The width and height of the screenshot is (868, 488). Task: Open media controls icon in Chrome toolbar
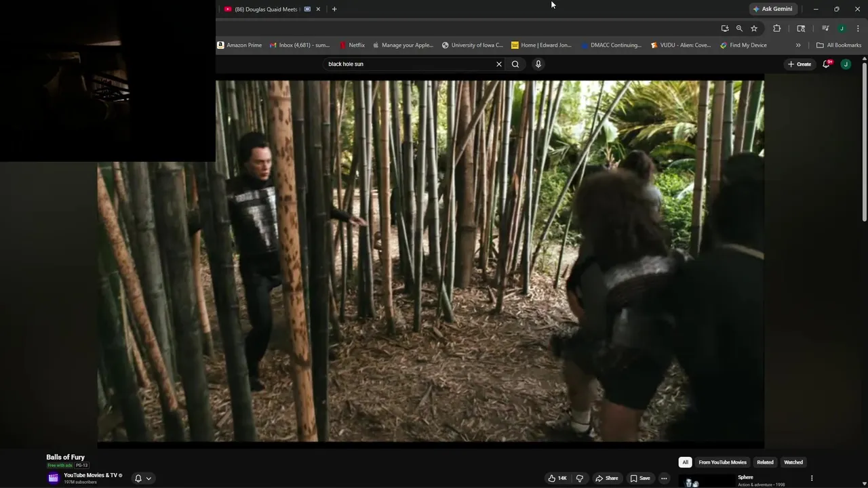click(x=825, y=28)
